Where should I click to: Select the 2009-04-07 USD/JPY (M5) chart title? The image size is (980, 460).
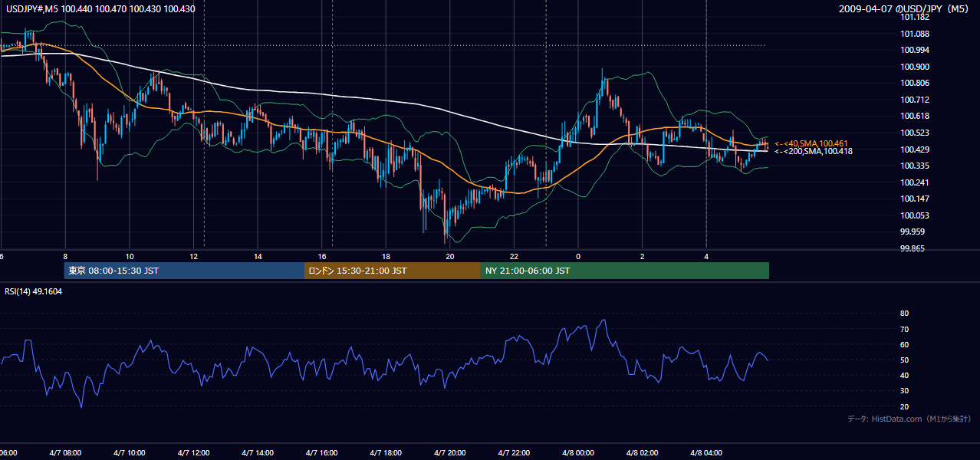click(904, 9)
